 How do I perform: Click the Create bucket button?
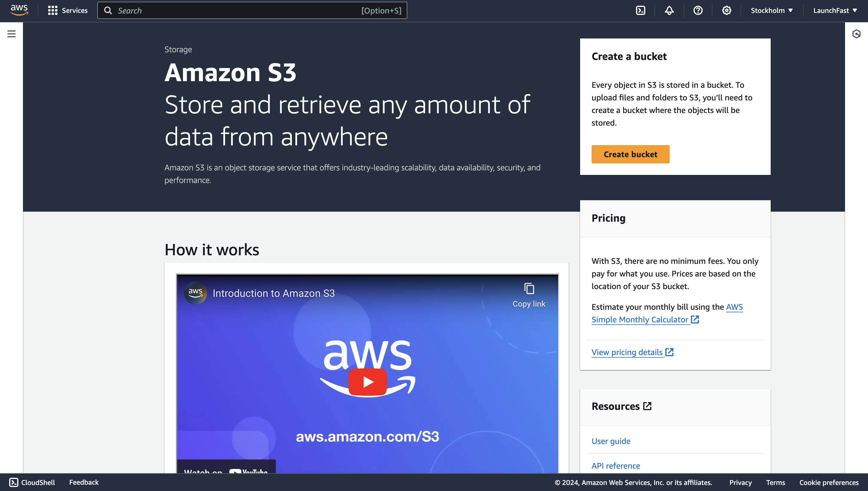coord(630,154)
